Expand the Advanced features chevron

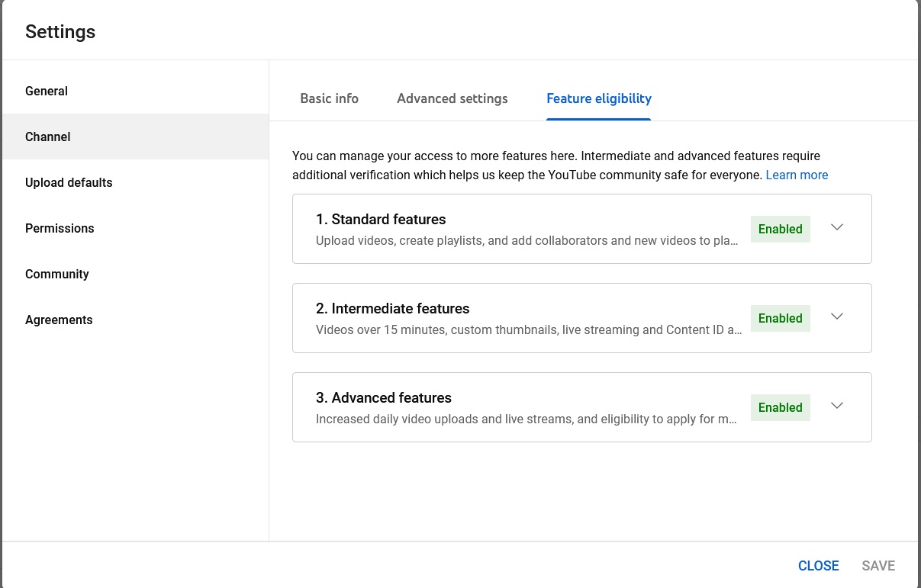pos(837,406)
